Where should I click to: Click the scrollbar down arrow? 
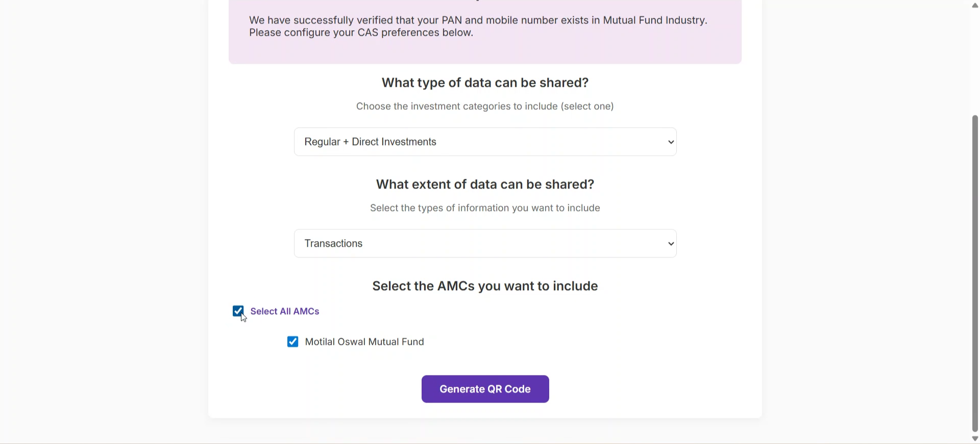coord(975,439)
